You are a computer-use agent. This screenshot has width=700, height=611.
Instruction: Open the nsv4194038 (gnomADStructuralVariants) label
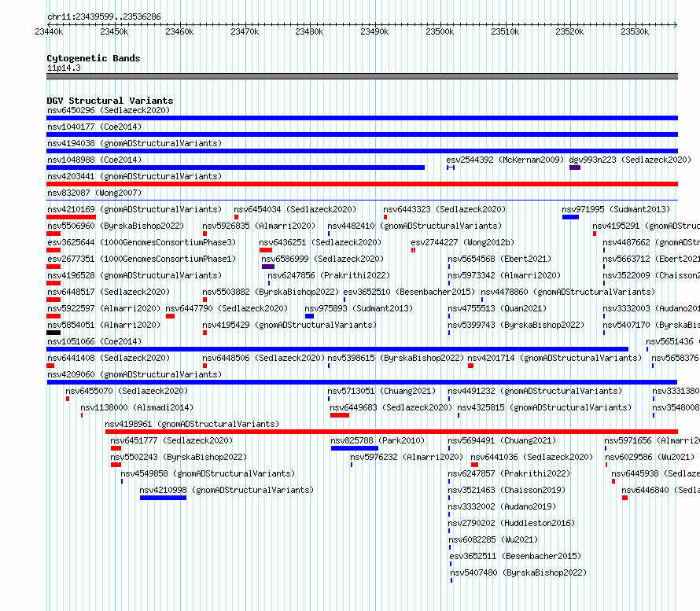tap(134, 143)
